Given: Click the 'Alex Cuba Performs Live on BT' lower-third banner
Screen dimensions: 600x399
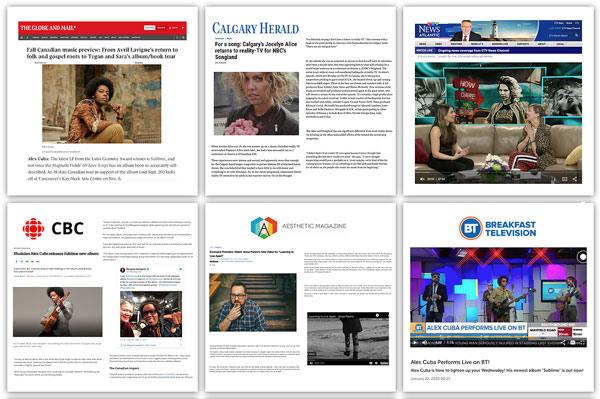Looking at the screenshot, I should point(476,328).
